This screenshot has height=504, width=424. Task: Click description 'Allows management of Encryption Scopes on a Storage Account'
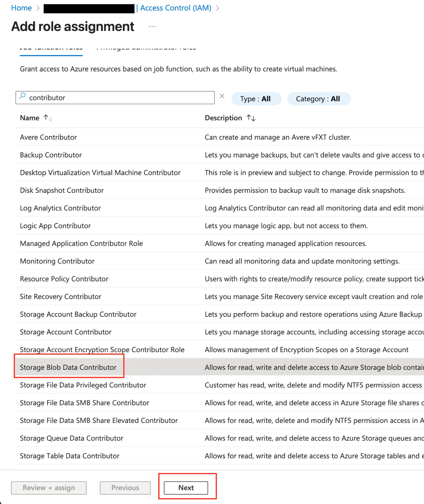pyautogui.click(x=307, y=350)
